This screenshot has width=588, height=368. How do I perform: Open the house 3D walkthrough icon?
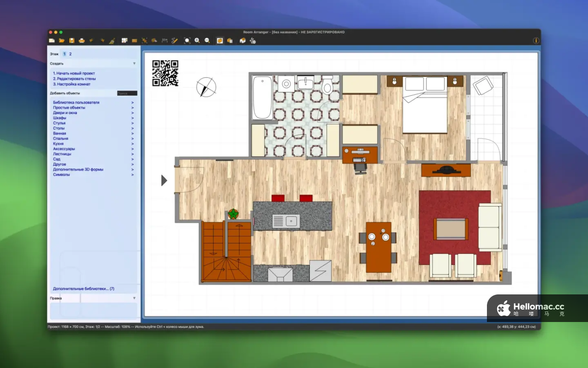[x=243, y=40]
